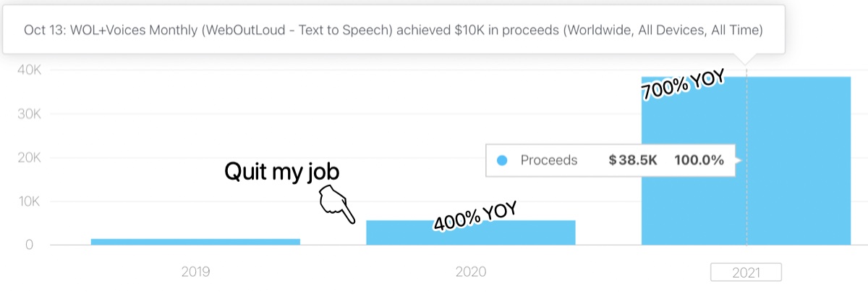Click the 100.0% percentage in tooltip
The image size is (868, 292).
tap(699, 161)
